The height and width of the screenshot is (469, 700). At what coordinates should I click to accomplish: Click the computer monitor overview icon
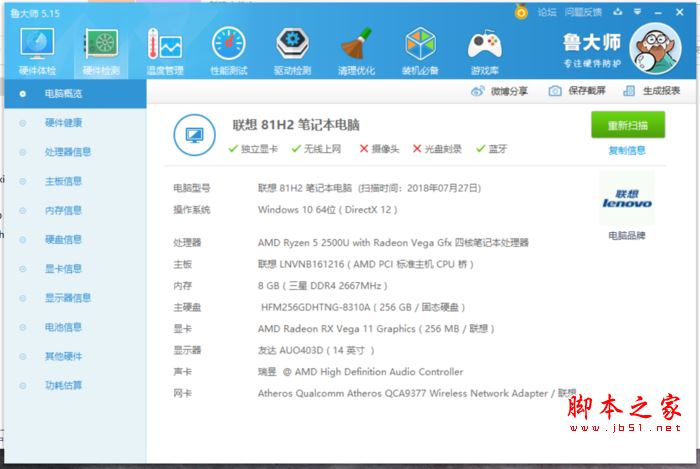(x=195, y=135)
